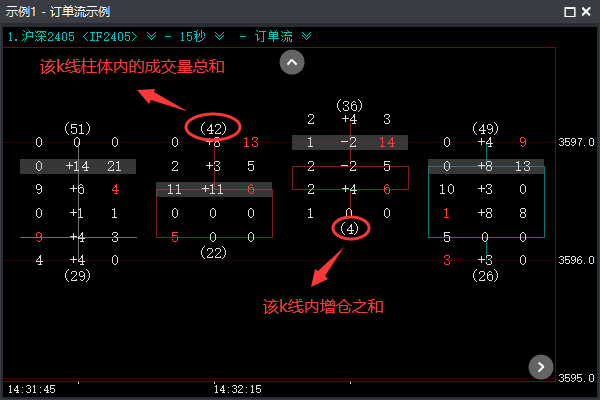This screenshot has width=600, height=400.
Task: Close the 订单流示例 window
Action: coord(587,12)
